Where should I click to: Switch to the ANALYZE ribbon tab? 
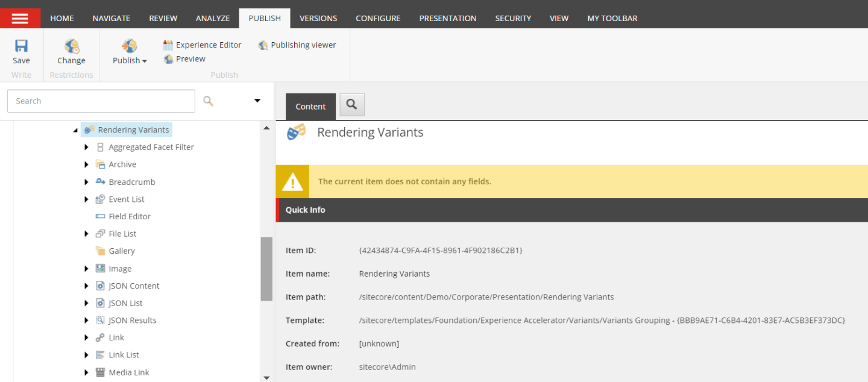point(213,18)
